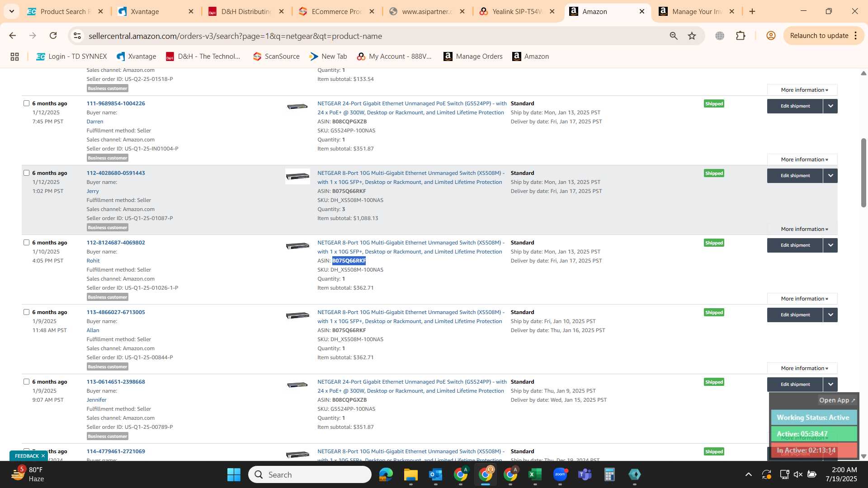This screenshot has height=488, width=868.
Task: Open Zoom from taskbar
Action: 560,475
